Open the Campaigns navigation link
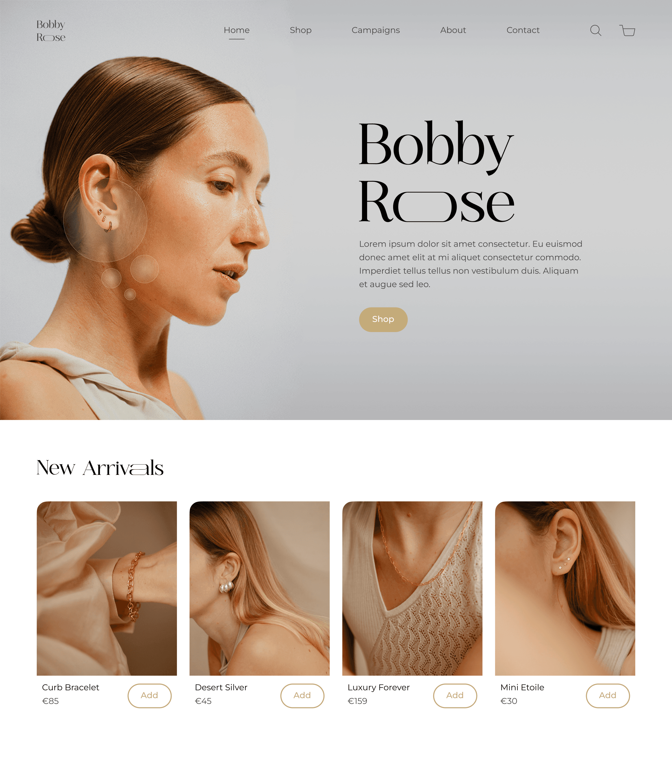 click(x=375, y=30)
